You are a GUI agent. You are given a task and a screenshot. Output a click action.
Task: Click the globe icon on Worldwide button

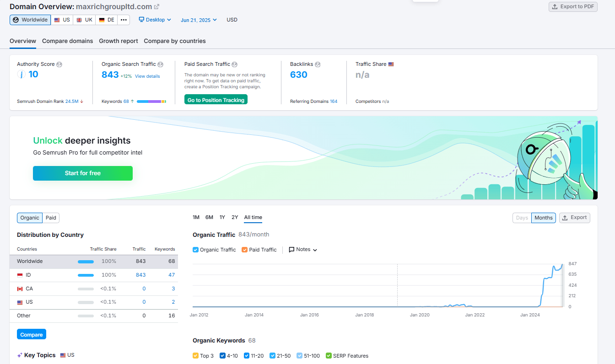[x=16, y=20]
